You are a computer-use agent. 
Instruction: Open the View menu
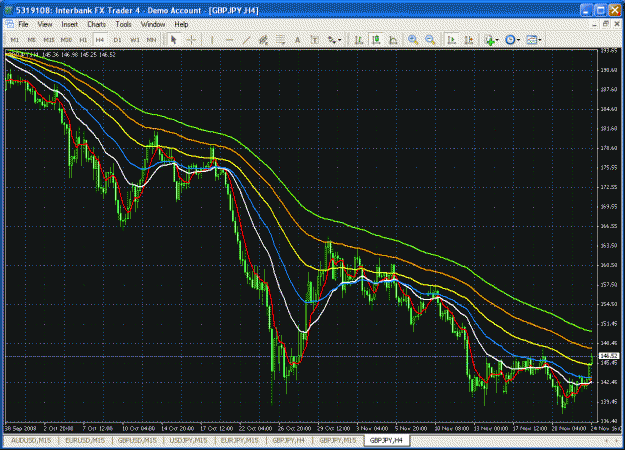45,24
